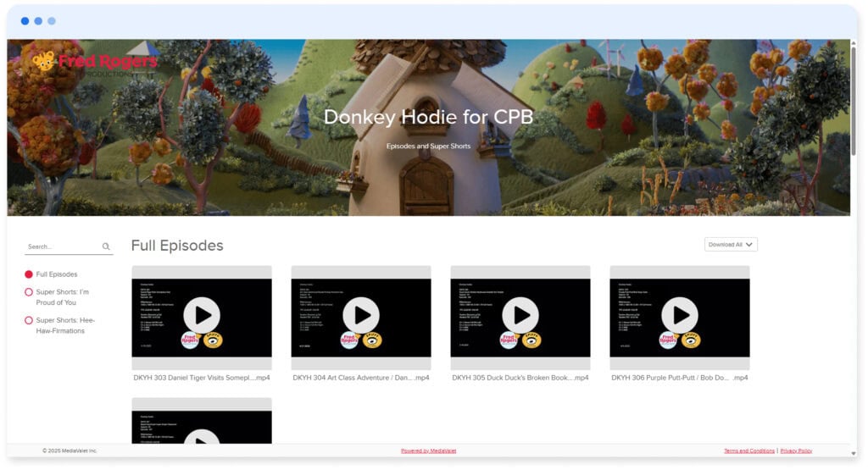The image size is (868, 470).
Task: Play the DKYH 303 Daniel Tiger video
Action: coord(202,316)
